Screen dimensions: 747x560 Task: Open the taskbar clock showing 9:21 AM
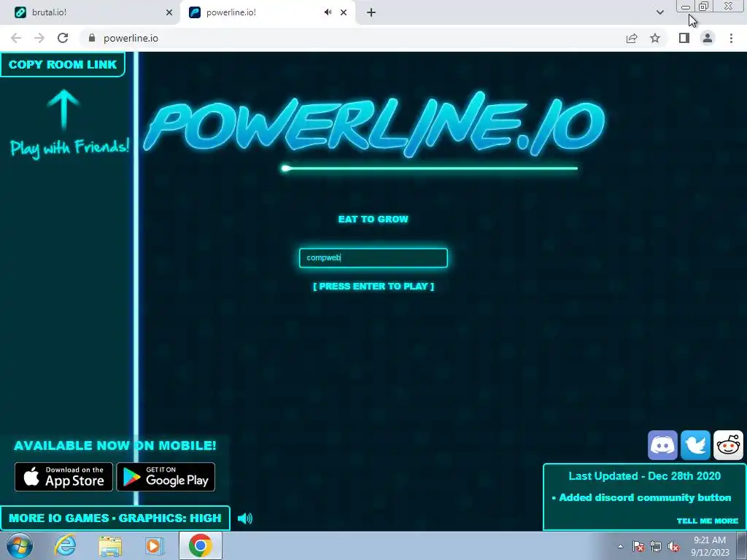(x=710, y=546)
